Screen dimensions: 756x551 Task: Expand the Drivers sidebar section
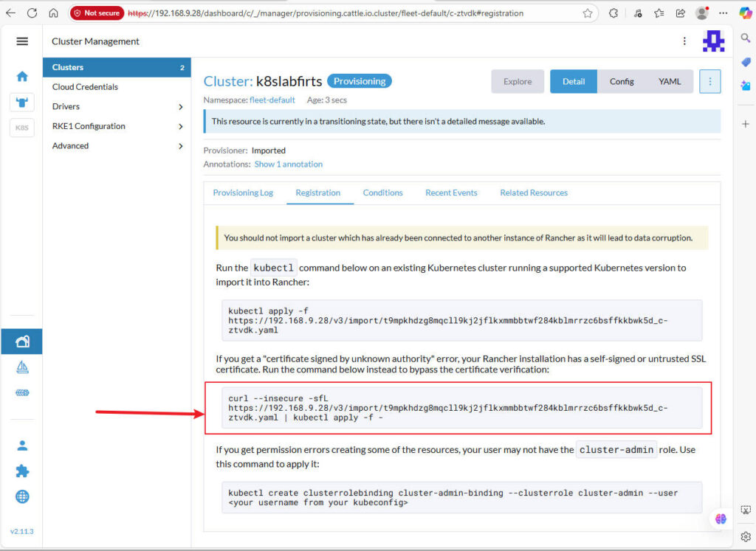click(116, 106)
